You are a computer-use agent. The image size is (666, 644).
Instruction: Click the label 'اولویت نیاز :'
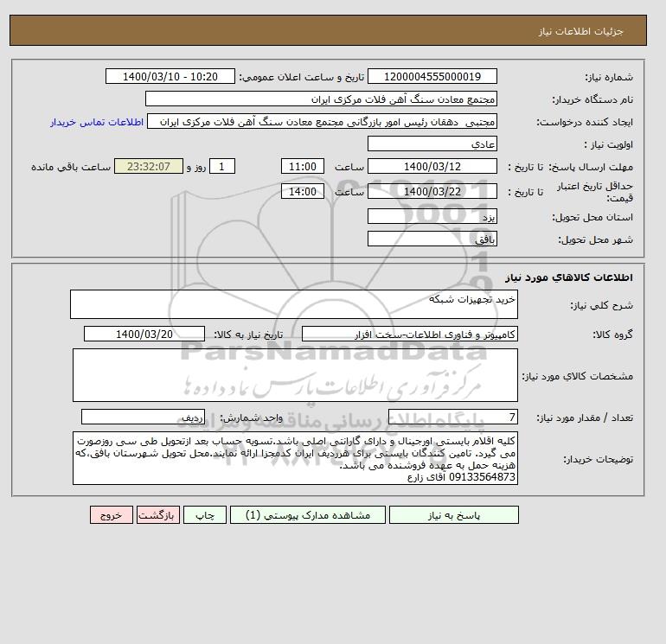[x=609, y=144]
